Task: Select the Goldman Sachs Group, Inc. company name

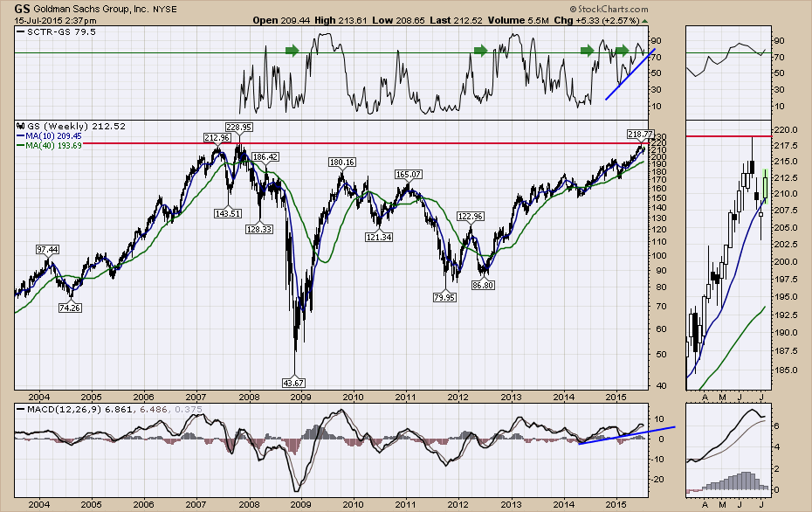Action: pos(91,10)
